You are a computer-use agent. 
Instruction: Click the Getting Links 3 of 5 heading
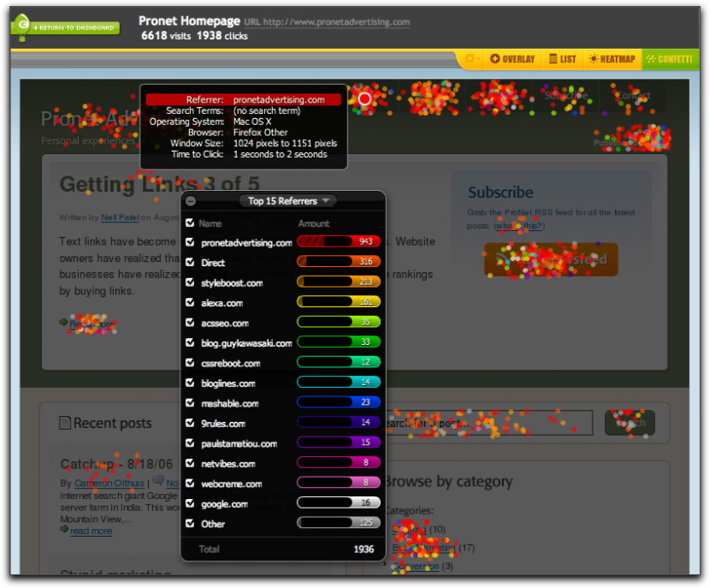(x=160, y=184)
